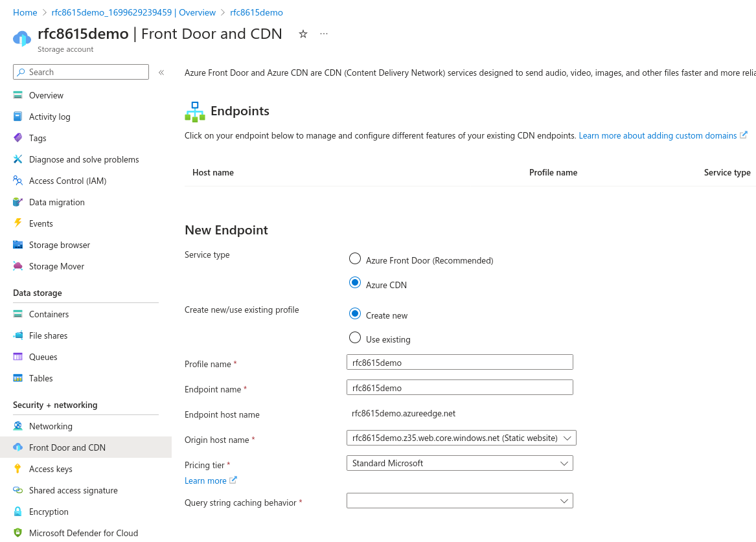Viewport: 756px width, 542px height.
Task: Open the Origin host name dropdown
Action: (x=461, y=438)
